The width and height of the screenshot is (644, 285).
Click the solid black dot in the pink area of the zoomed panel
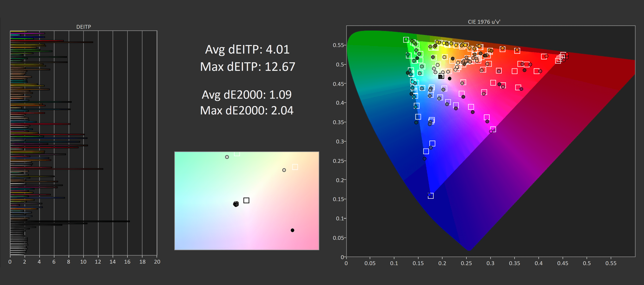(292, 230)
